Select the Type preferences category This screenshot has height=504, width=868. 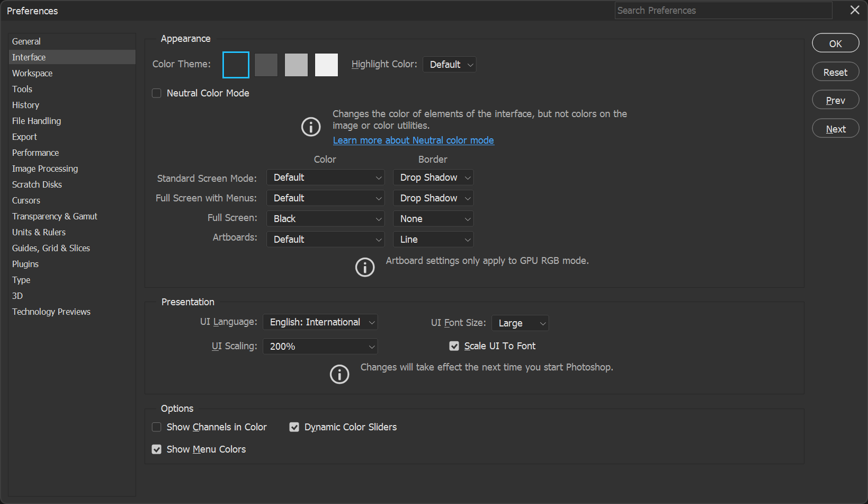tap(21, 280)
